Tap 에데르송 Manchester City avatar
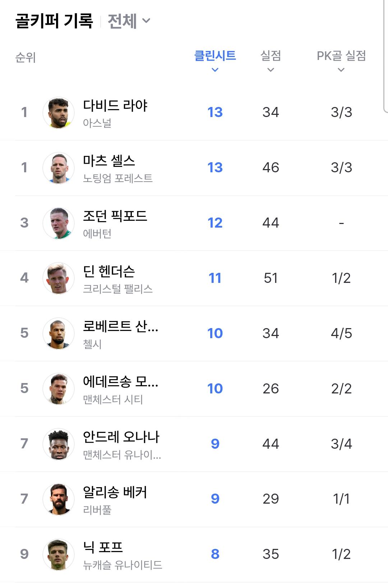The width and height of the screenshot is (388, 588). [x=59, y=389]
